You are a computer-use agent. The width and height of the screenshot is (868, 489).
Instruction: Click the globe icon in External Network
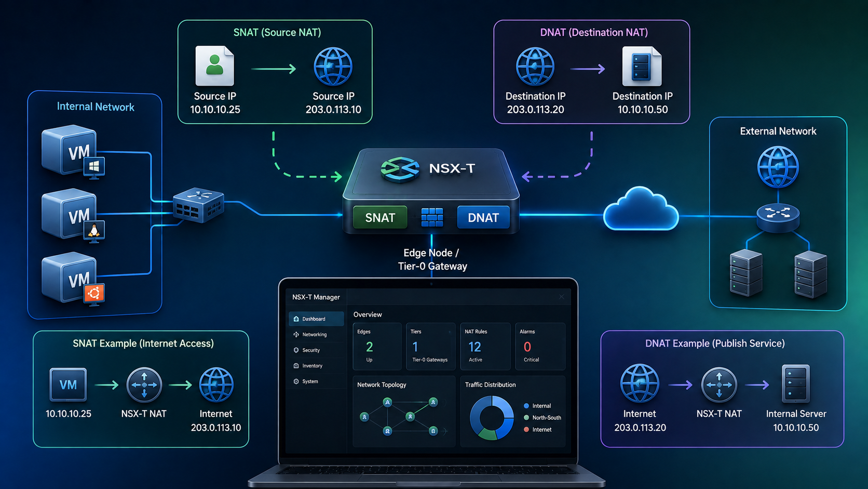click(778, 167)
